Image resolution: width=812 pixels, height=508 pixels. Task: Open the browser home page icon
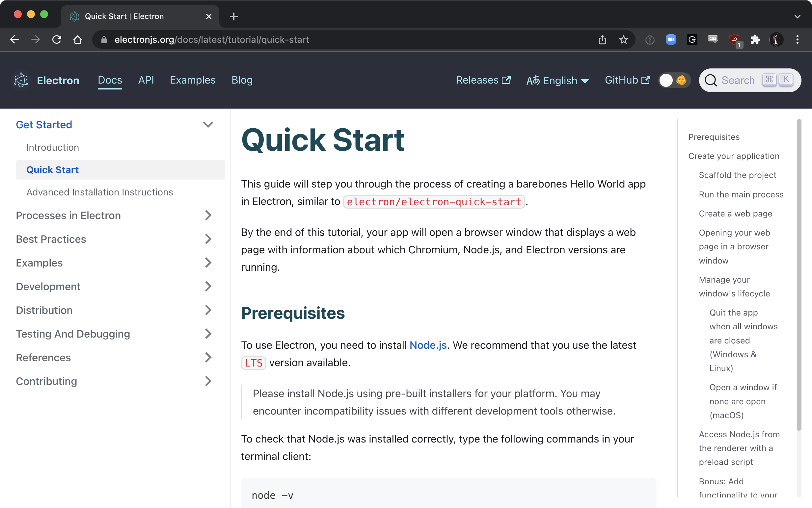[x=78, y=39]
